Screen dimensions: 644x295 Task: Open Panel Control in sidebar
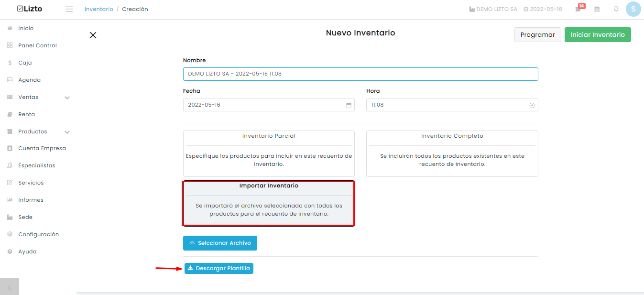(x=37, y=45)
